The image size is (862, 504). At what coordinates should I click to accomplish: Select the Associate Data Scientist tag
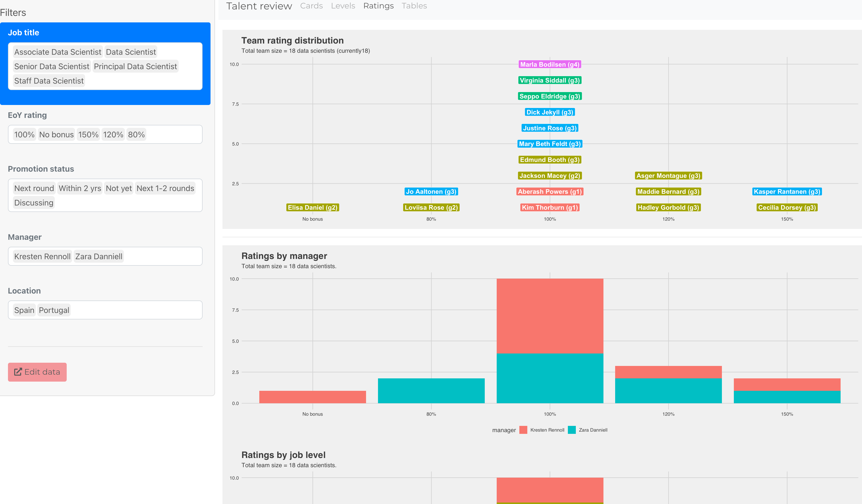pos(58,52)
